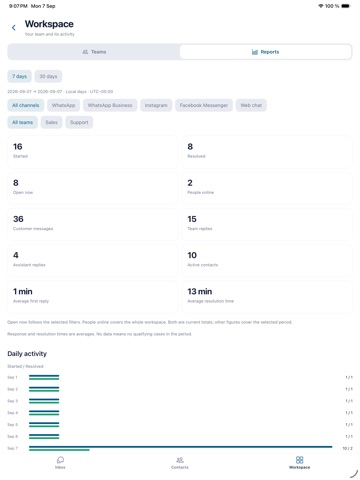Open the 2 People online card
The image size is (360, 480).
coord(267,188)
